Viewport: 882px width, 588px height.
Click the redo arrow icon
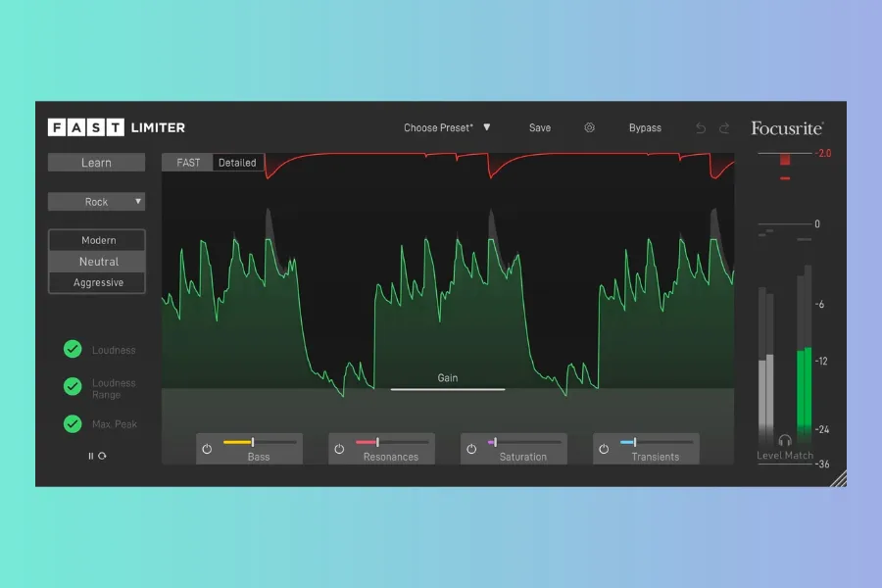click(x=724, y=128)
